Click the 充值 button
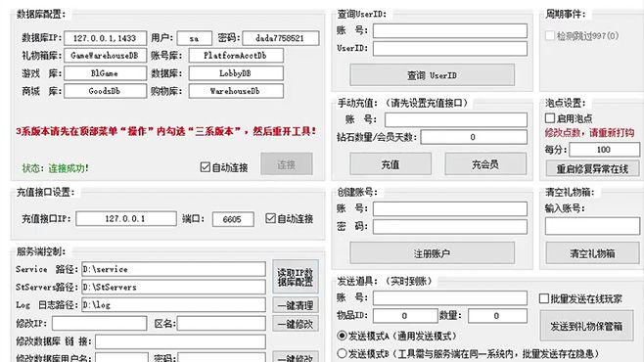Viewport: 644px width, 362px height. point(391,164)
